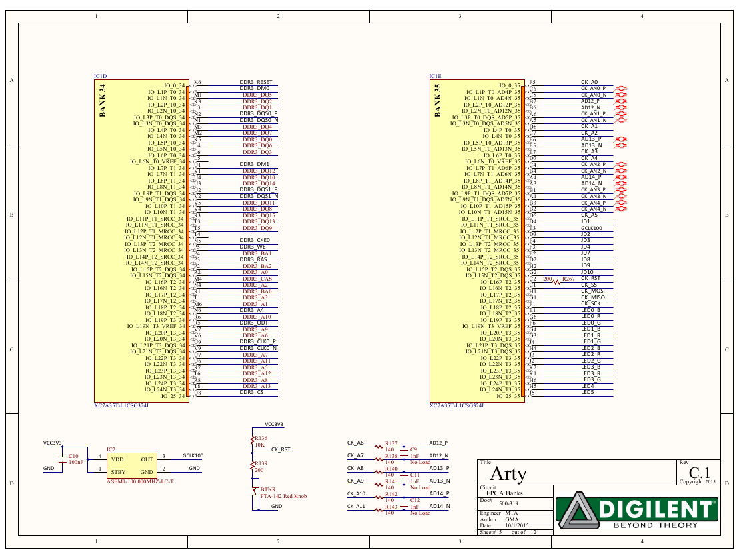The image size is (741, 560).
Task: Click the DDR3_DQ15 net label
Action: pyautogui.click(x=259, y=216)
